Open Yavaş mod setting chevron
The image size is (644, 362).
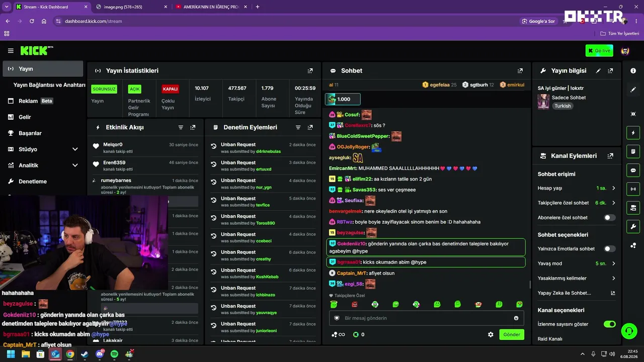coord(614,263)
